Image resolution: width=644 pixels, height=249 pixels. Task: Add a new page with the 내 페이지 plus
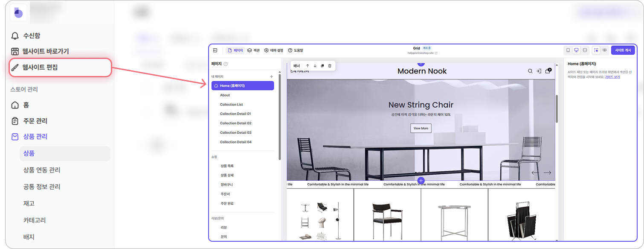(x=272, y=76)
